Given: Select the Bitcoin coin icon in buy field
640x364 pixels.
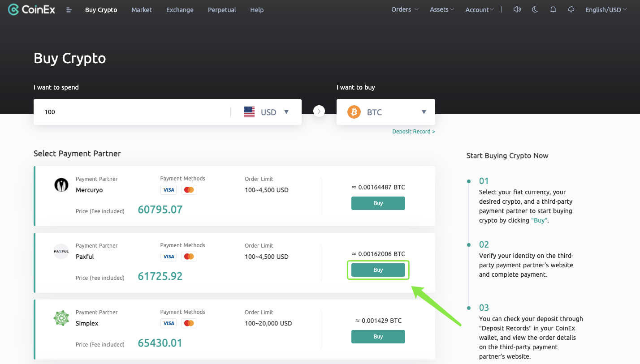Looking at the screenshot, I should click(x=354, y=112).
